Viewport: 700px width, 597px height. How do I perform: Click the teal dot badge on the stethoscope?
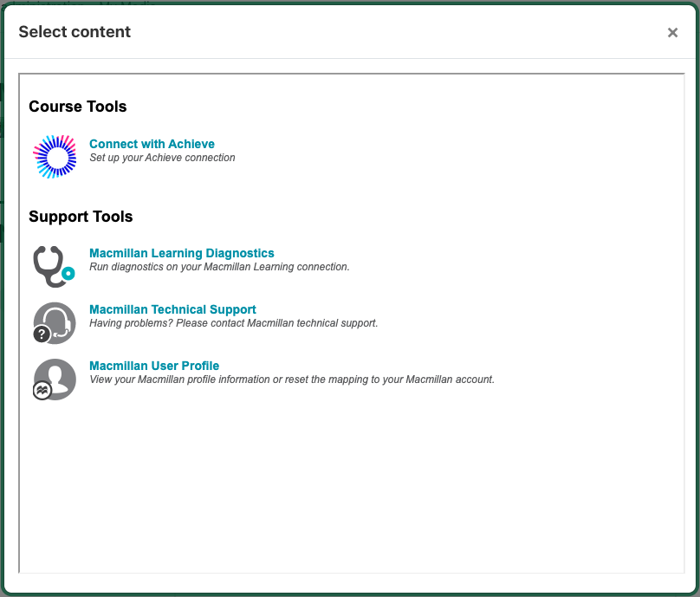68,273
